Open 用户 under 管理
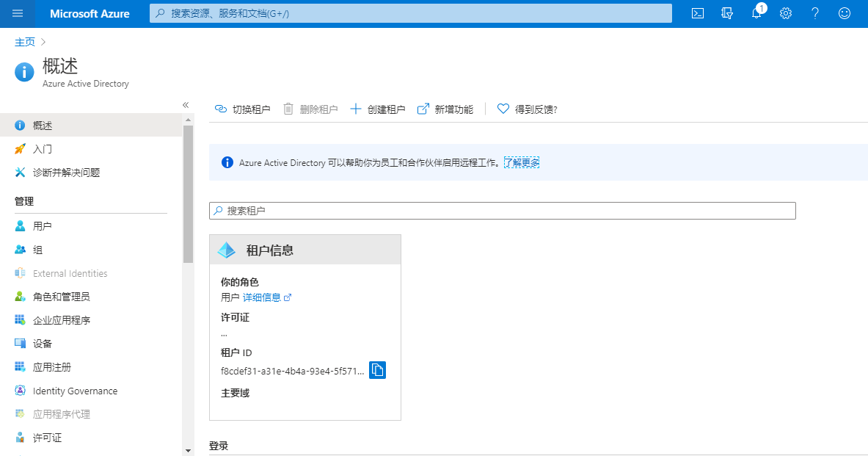The height and width of the screenshot is (456, 868). point(91,226)
